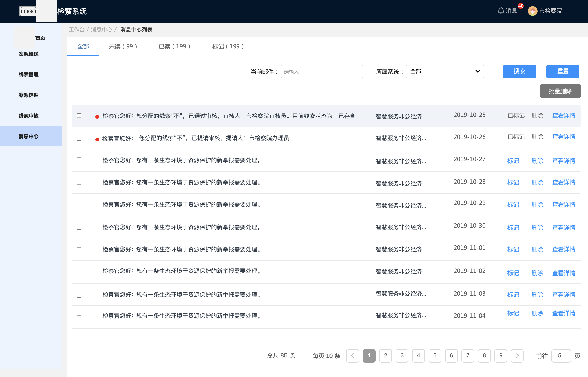View details of the 2019-10-27 message

(564, 161)
